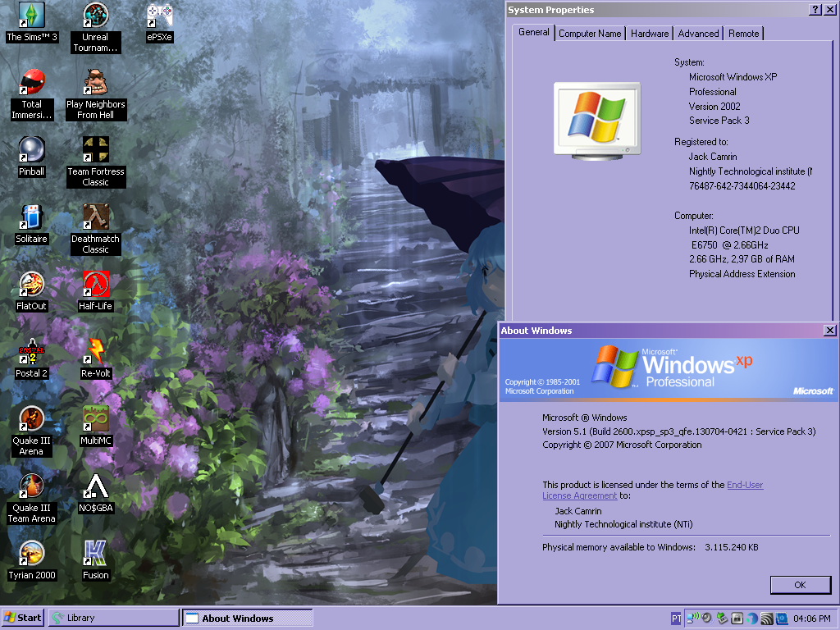Switch to the Library taskbar window

point(113,618)
